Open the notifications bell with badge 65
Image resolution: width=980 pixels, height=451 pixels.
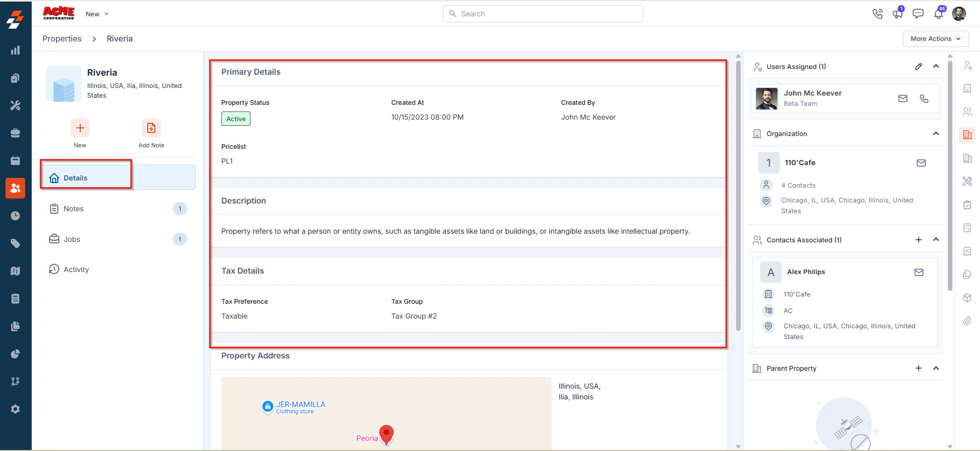click(x=939, y=13)
